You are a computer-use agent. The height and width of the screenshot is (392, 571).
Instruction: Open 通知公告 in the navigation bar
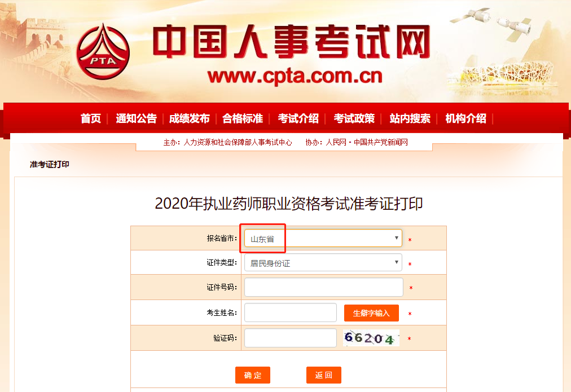pyautogui.click(x=136, y=118)
